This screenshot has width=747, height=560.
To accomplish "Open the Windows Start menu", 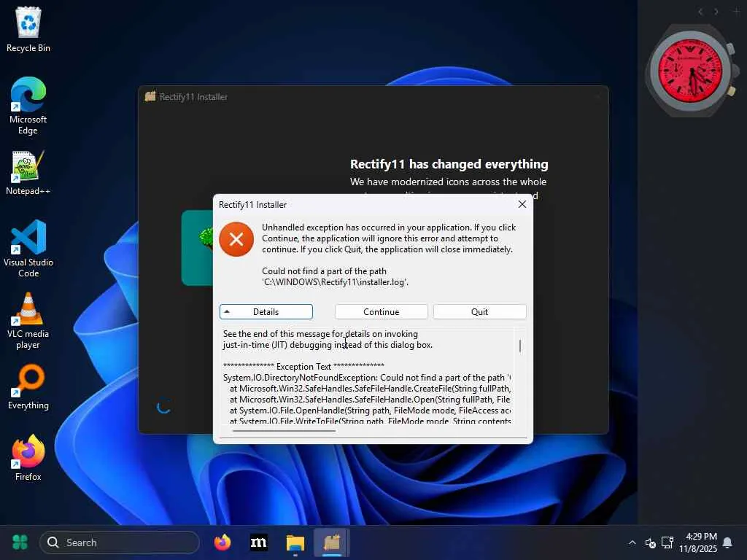I will click(x=20, y=542).
